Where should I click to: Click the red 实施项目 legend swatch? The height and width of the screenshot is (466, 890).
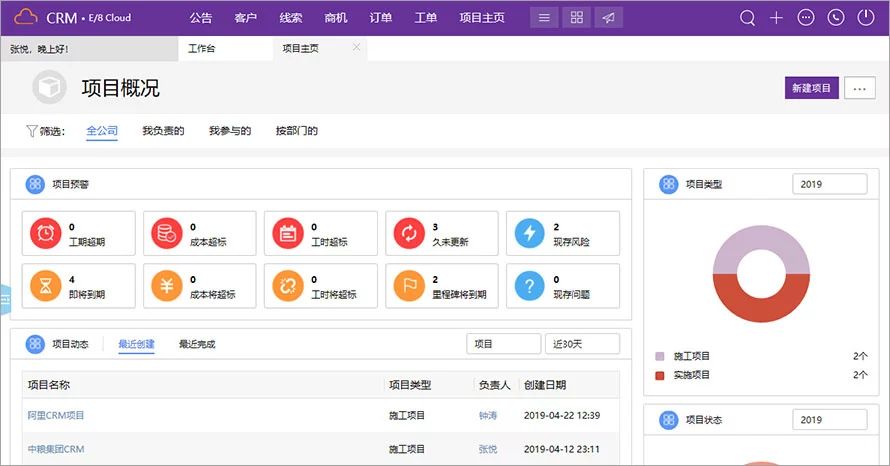[x=659, y=375]
